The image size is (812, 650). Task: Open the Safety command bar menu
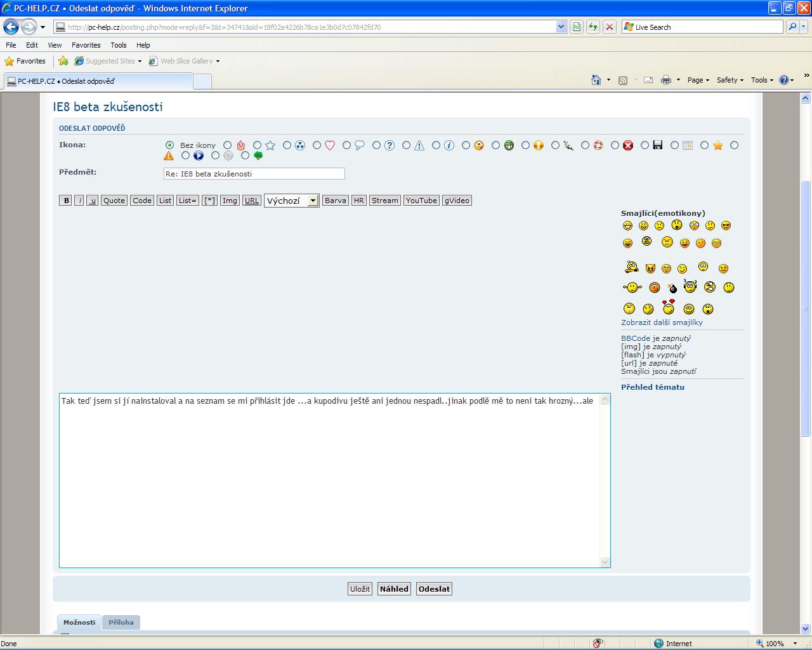[x=730, y=80]
